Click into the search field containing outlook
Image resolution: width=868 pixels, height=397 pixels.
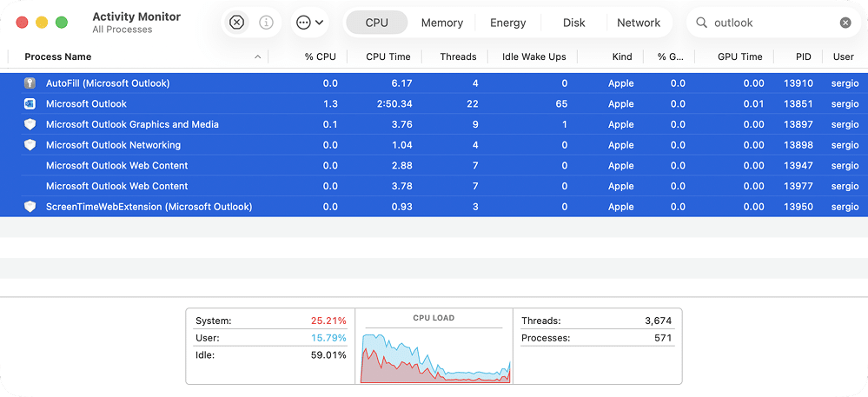[x=773, y=23]
